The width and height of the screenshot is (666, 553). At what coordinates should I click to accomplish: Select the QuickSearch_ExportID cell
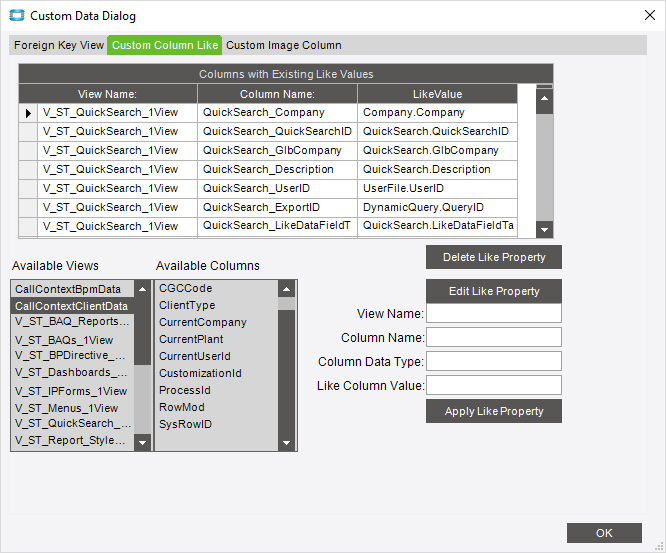[x=277, y=208]
